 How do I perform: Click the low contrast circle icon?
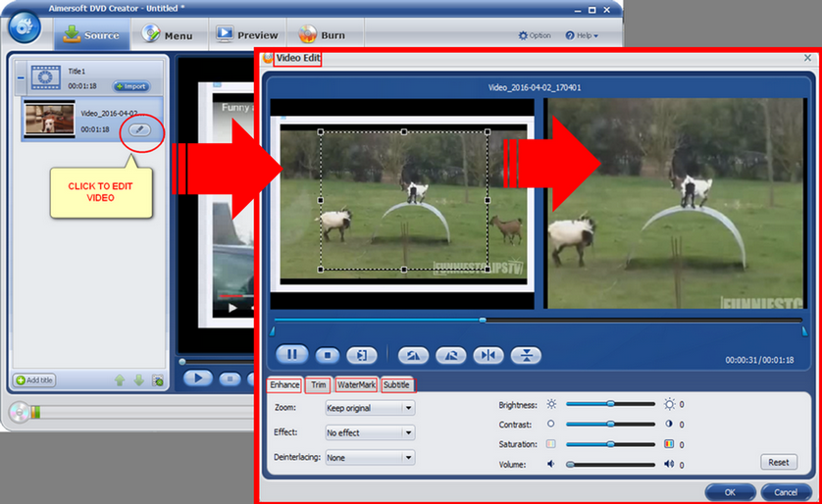[551, 424]
